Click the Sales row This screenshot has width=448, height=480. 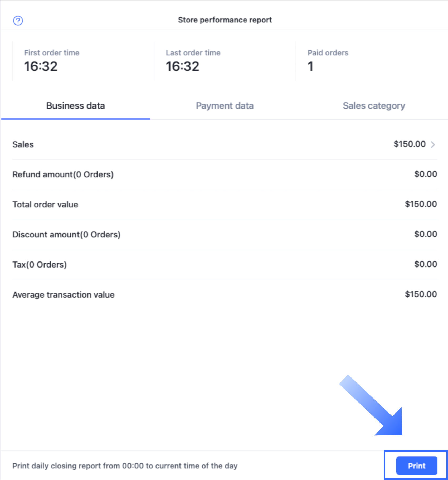(x=224, y=144)
